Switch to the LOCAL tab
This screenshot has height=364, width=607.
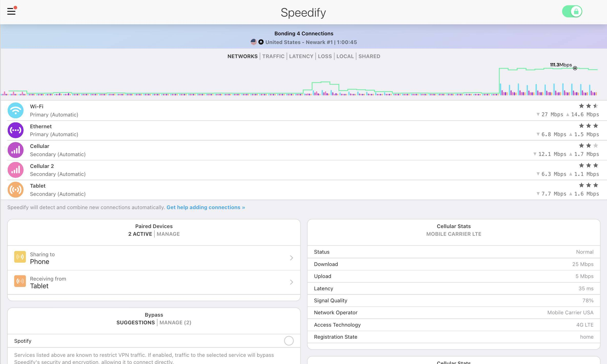[345, 56]
